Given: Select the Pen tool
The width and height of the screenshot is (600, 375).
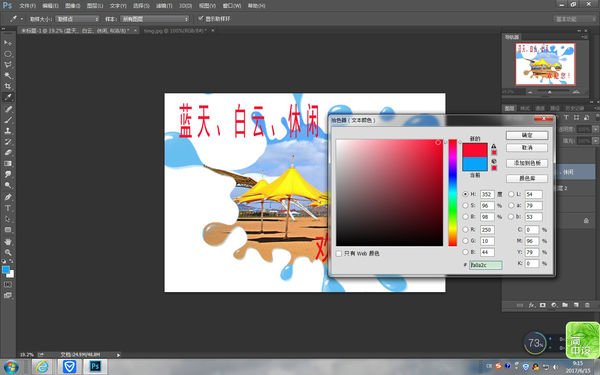Looking at the screenshot, I should pos(8,197).
